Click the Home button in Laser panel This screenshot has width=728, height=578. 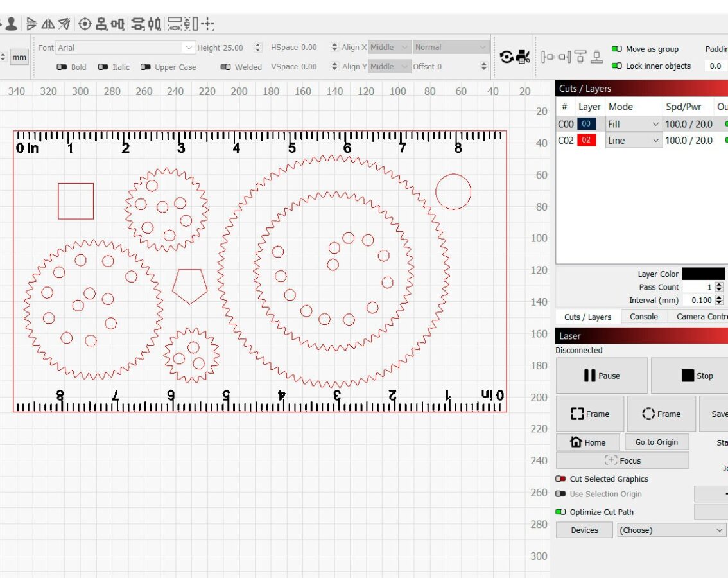588,442
